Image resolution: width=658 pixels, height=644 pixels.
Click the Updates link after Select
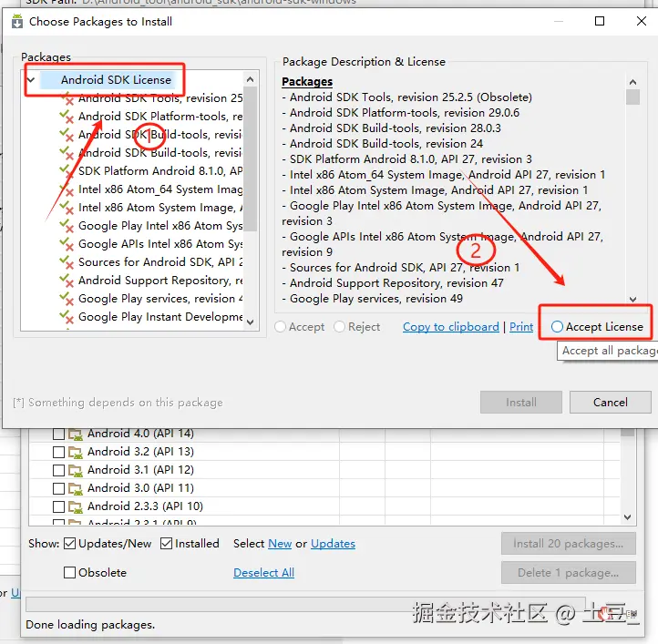pos(334,543)
